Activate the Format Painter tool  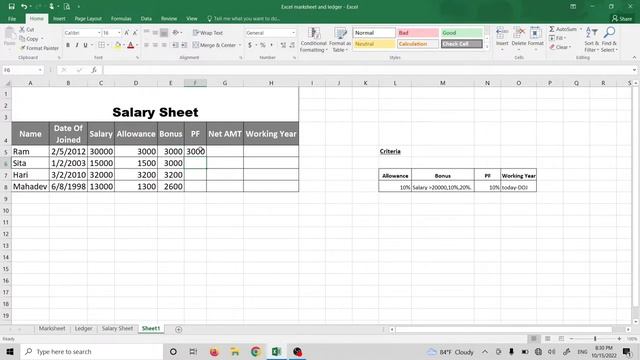(x=39, y=48)
